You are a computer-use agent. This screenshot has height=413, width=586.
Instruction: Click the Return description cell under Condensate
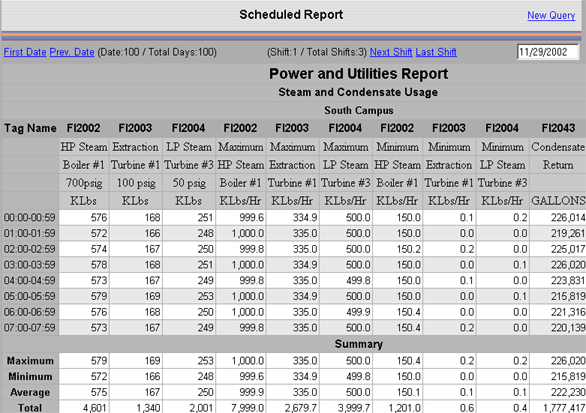pos(558,165)
